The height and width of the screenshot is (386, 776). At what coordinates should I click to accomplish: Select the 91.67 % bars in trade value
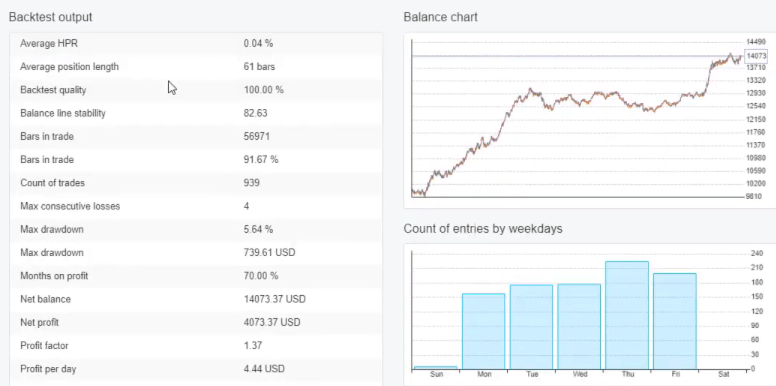click(x=260, y=160)
